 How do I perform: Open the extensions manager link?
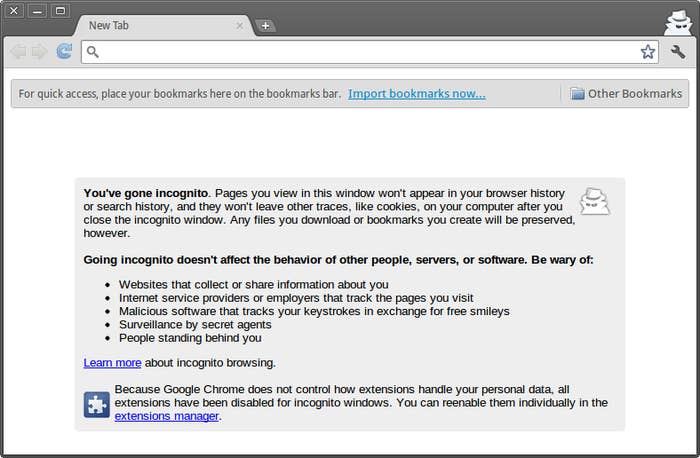[167, 416]
